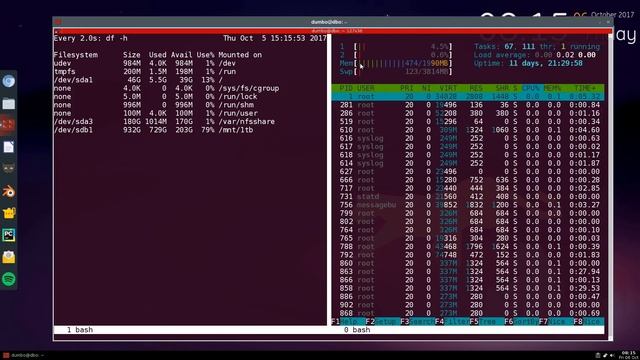The width and height of the screenshot is (640, 360).
Task: Select htop process row PID 610
Action: coord(468,130)
